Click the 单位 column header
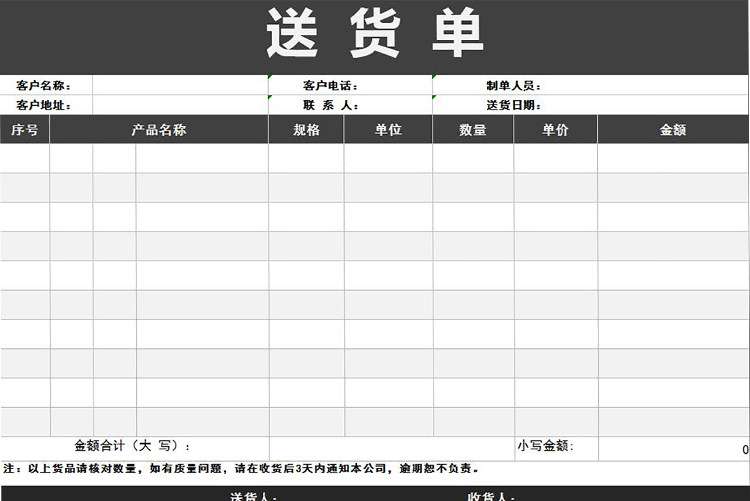 [x=388, y=129]
